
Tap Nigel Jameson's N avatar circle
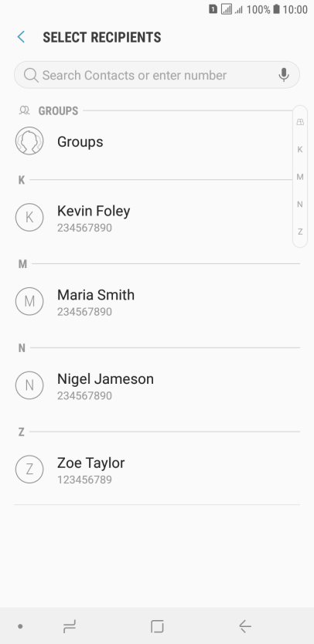coord(29,385)
